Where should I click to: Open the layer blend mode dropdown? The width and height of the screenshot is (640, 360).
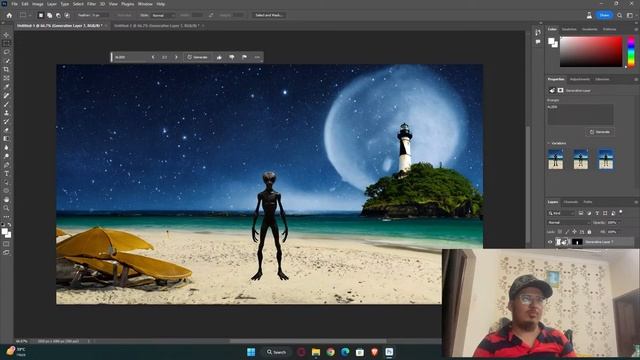pyautogui.click(x=568, y=222)
